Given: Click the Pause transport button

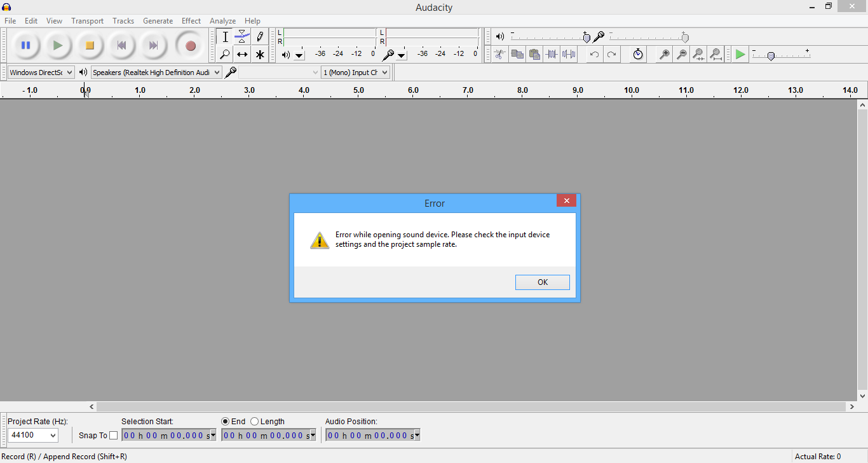Looking at the screenshot, I should click(25, 45).
